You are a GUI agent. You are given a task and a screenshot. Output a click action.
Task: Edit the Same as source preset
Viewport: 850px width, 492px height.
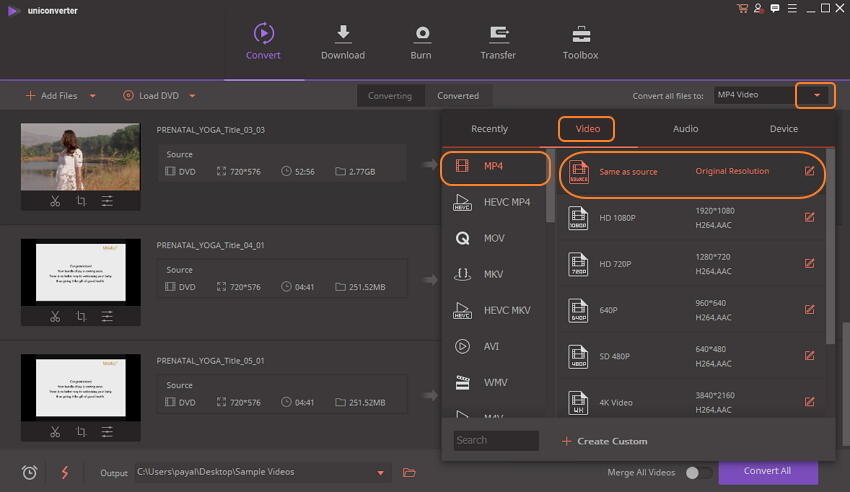coord(809,171)
